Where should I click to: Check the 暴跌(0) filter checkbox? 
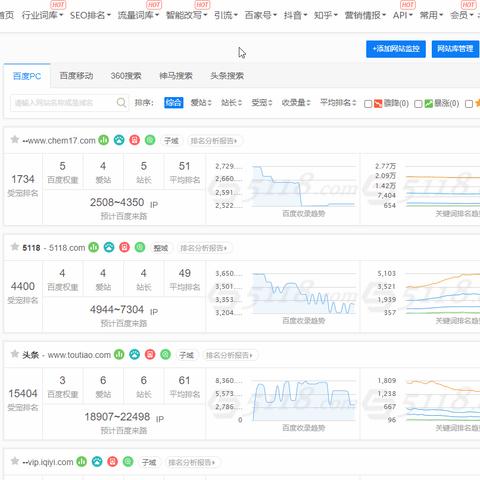(x=368, y=104)
